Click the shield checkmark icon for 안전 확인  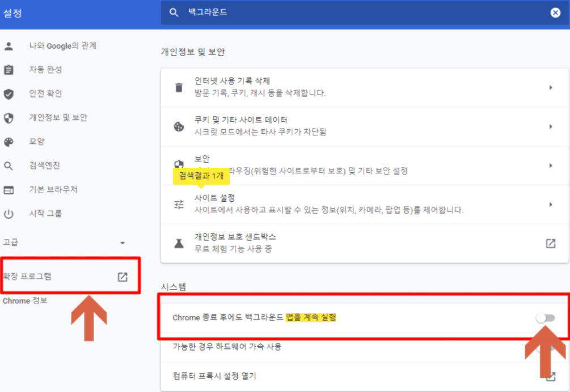pyautogui.click(x=9, y=94)
